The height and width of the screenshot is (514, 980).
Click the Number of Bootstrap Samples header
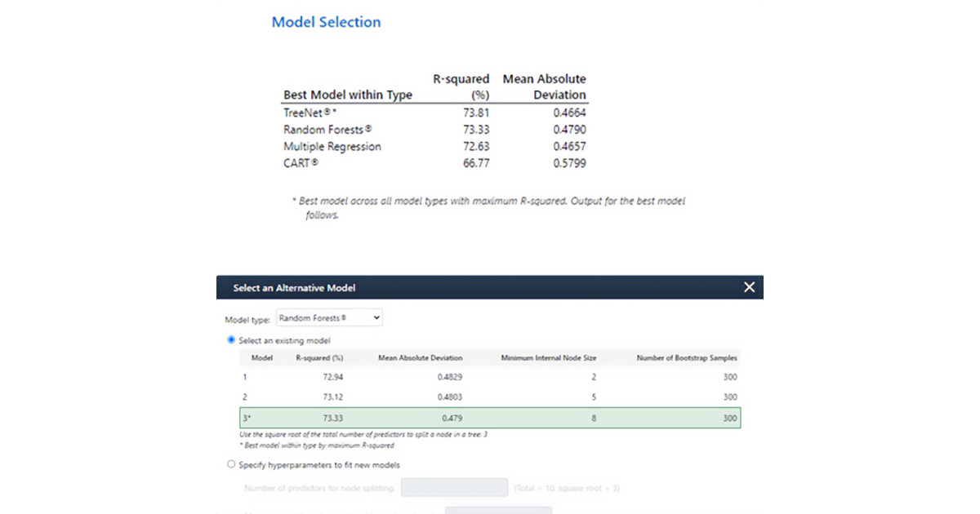(687, 358)
